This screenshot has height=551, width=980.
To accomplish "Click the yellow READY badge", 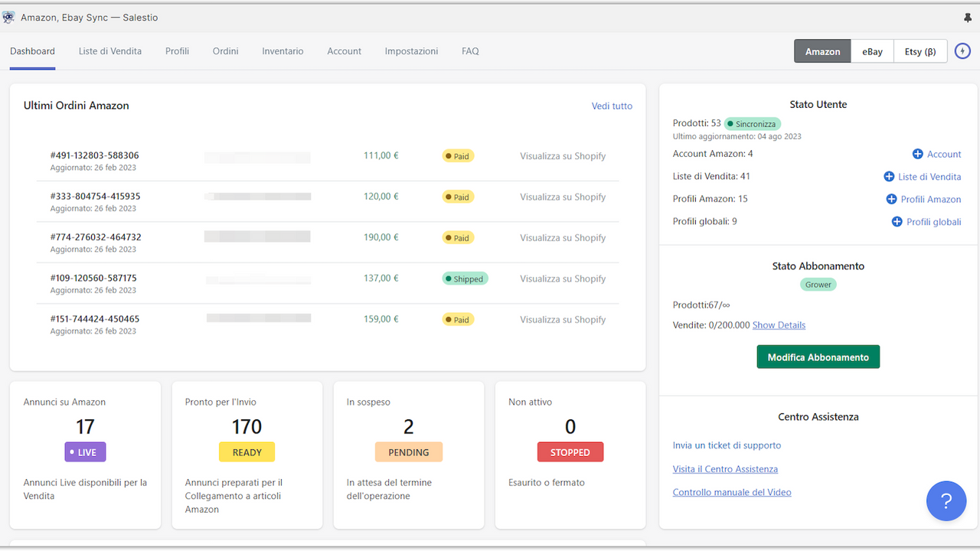I will 247,452.
